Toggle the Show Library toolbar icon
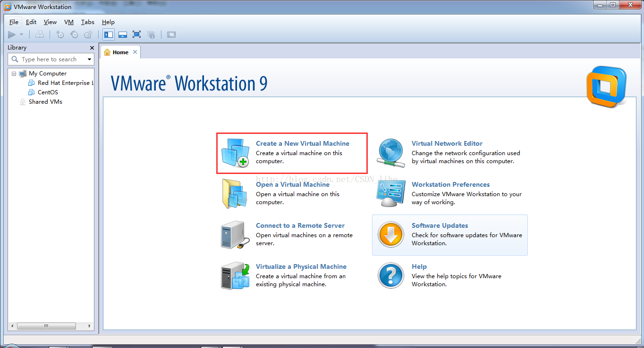 pos(109,34)
